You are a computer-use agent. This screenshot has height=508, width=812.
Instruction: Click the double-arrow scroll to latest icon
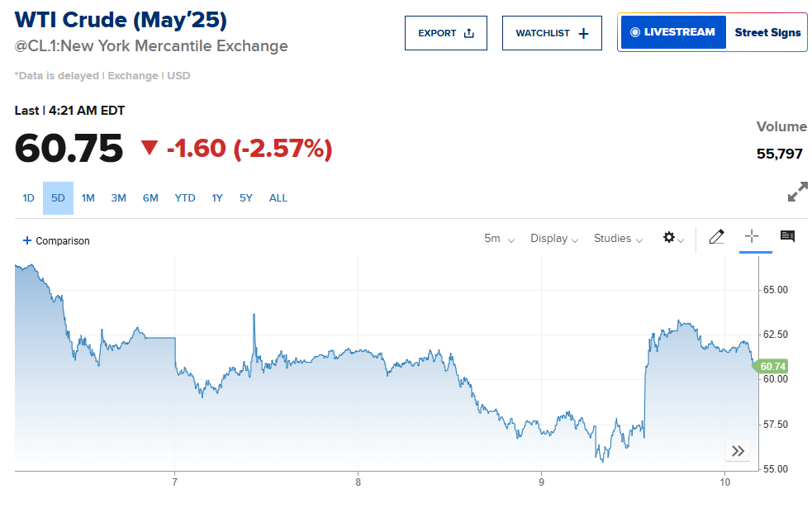738,451
